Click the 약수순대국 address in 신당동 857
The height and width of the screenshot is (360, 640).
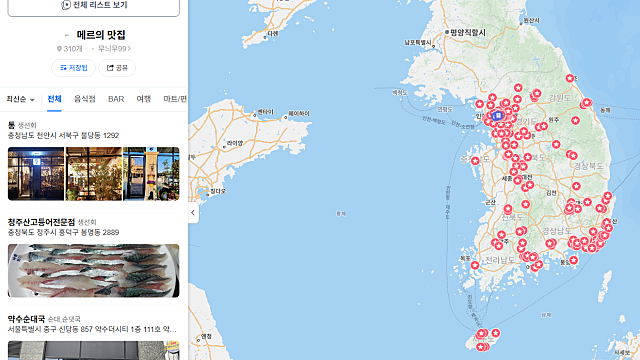[92, 329]
